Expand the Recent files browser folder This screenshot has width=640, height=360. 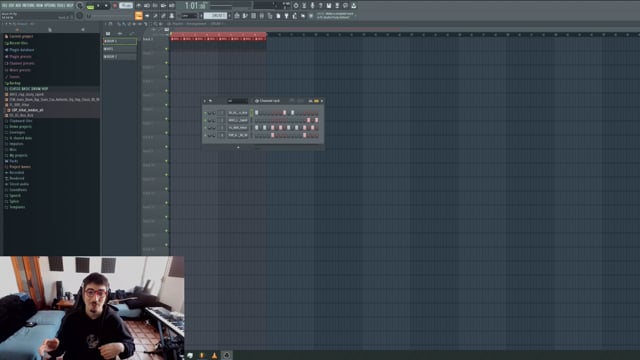pos(18,43)
